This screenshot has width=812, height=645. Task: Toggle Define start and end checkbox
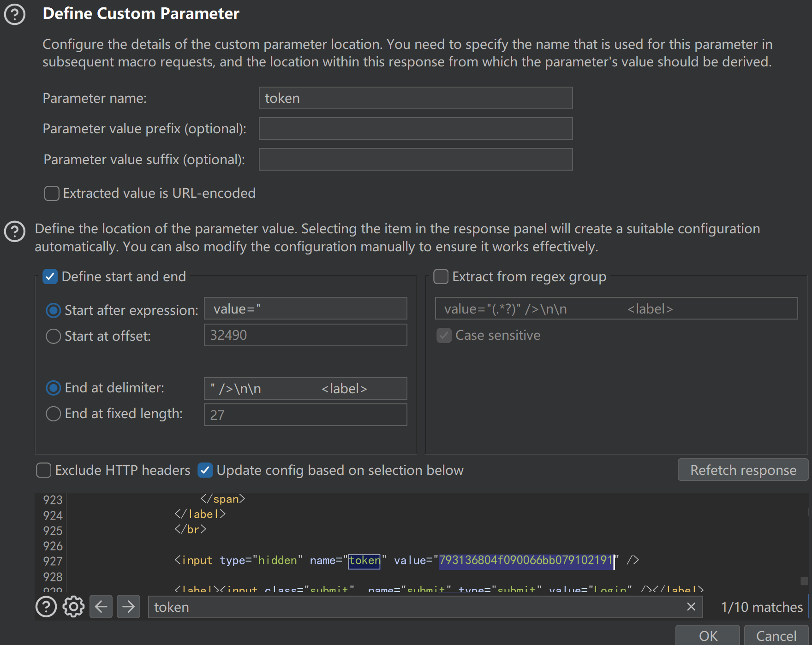[x=50, y=277]
